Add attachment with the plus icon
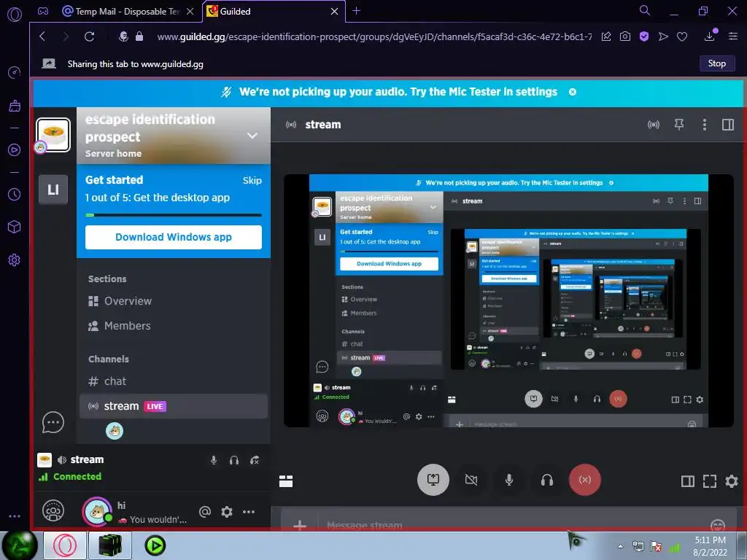This screenshot has height=560, width=747. 300,524
